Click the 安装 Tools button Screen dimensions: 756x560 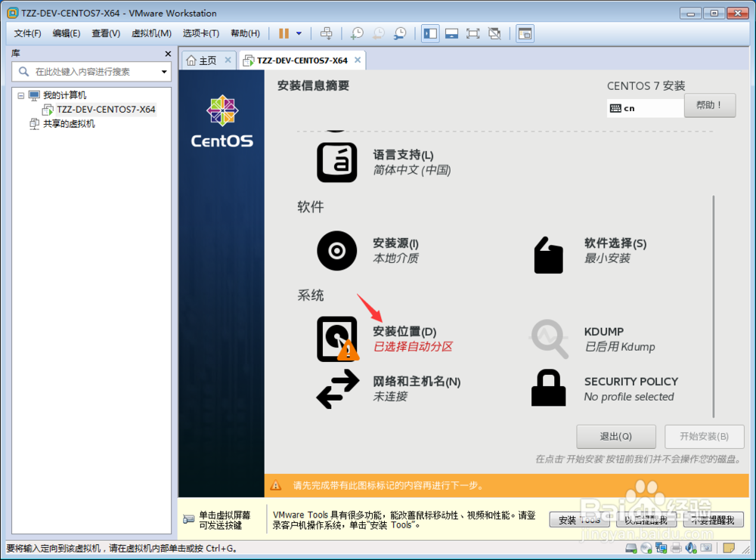coord(579,520)
